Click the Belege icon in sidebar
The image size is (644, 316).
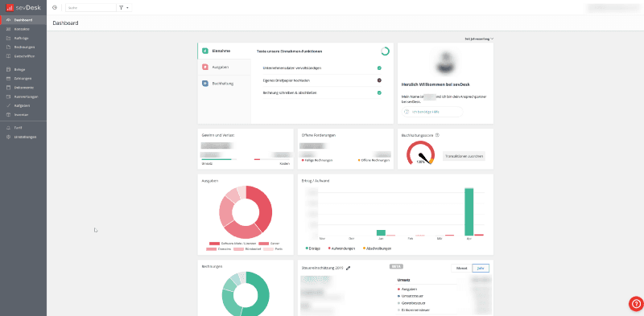pos(9,69)
